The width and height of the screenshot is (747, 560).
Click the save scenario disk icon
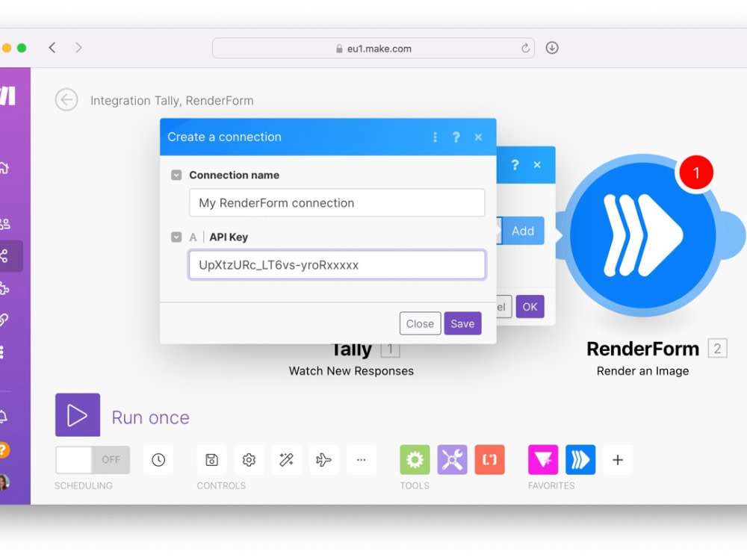coord(211,459)
